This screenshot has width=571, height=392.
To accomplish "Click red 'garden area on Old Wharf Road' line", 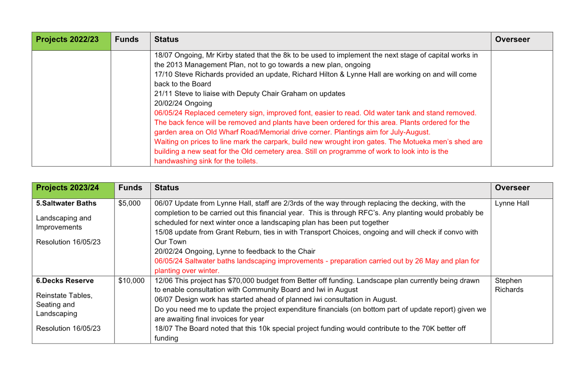I will [x=292, y=132].
